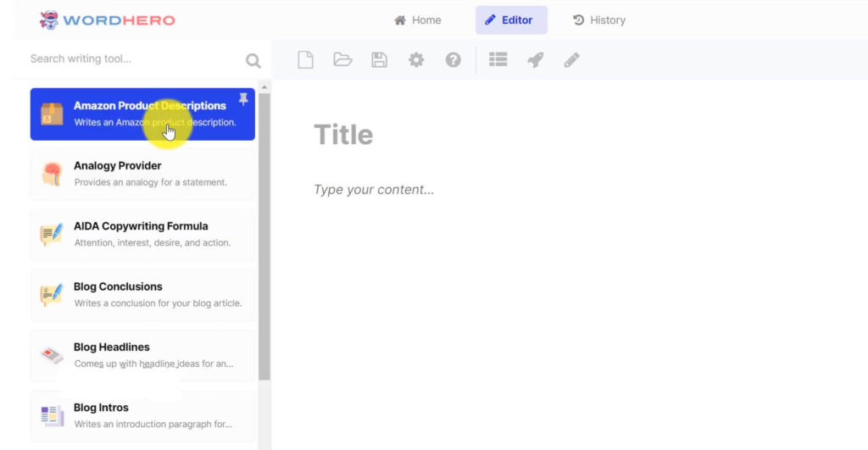Open the Home tab
868x450 pixels.
pyautogui.click(x=417, y=20)
